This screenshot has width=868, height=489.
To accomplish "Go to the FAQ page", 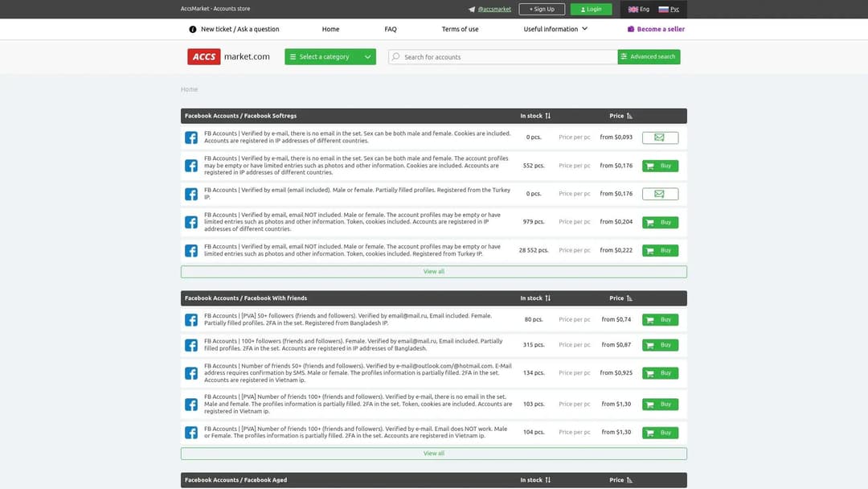I will coord(391,29).
